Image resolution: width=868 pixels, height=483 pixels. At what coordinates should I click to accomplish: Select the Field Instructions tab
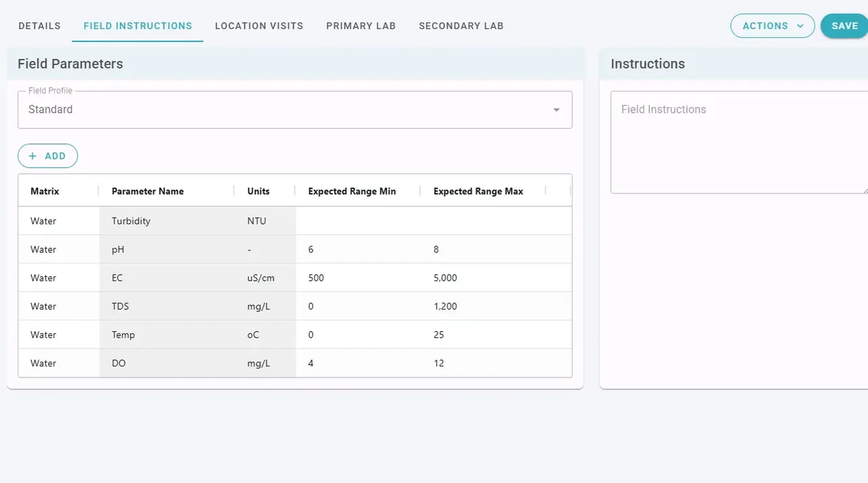tap(138, 26)
